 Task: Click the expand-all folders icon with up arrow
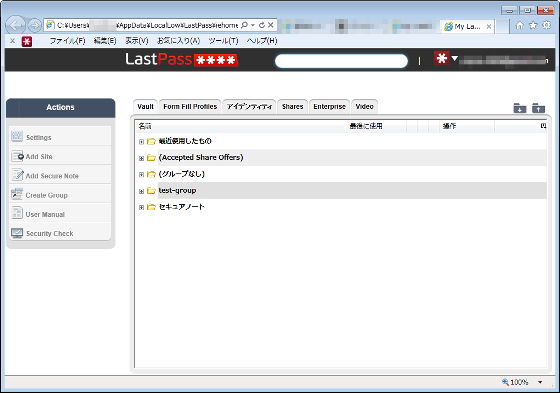coord(538,108)
